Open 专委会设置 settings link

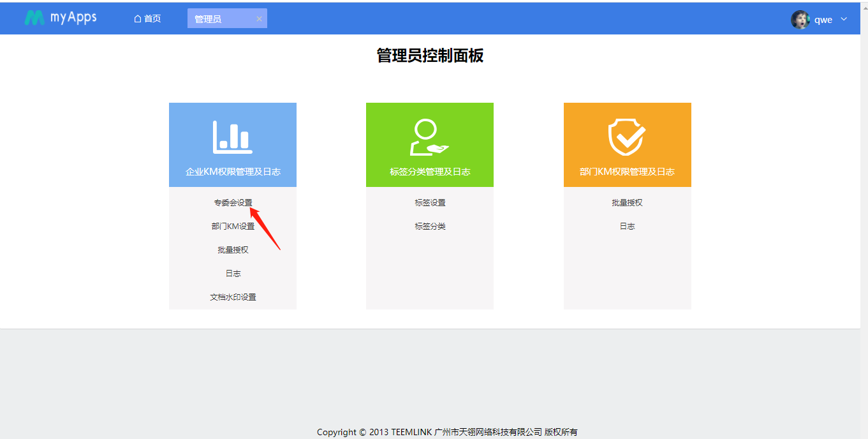pos(233,203)
